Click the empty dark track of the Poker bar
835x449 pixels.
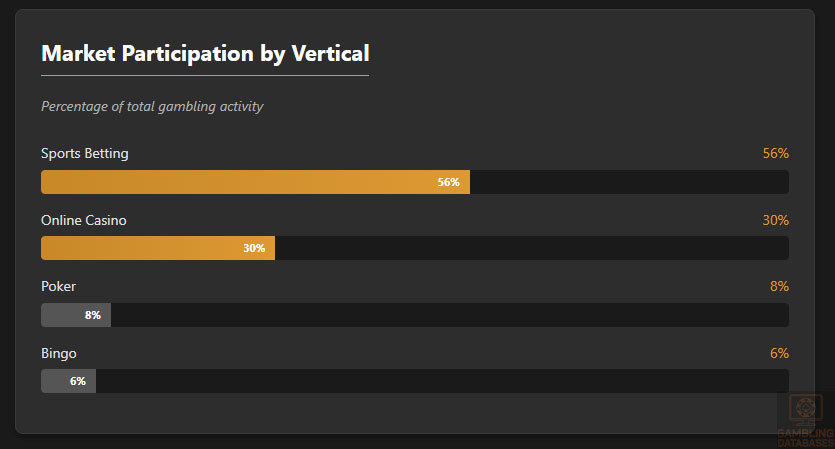tap(450, 315)
